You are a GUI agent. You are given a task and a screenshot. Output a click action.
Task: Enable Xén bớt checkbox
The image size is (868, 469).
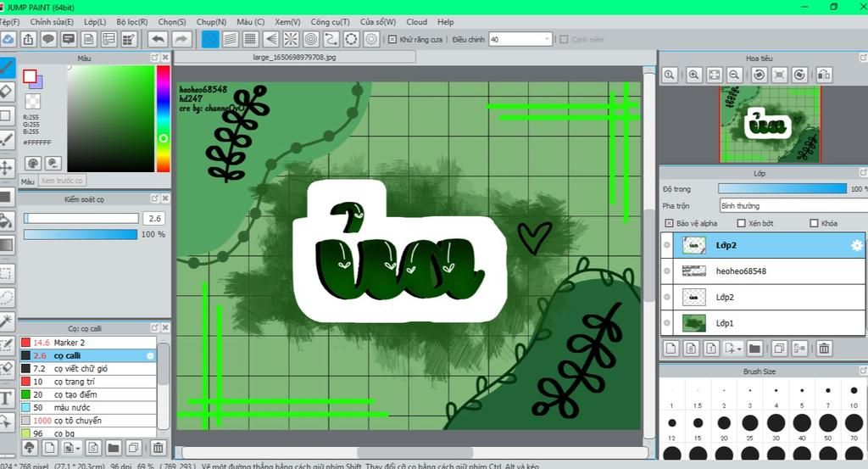tap(741, 223)
